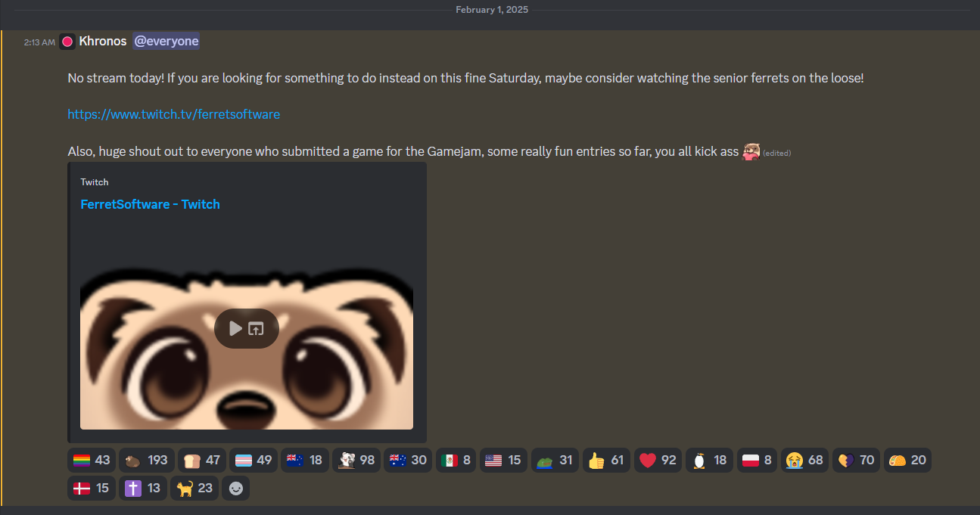
Task: Add the Australia flag reaction with 30
Action: (408, 460)
